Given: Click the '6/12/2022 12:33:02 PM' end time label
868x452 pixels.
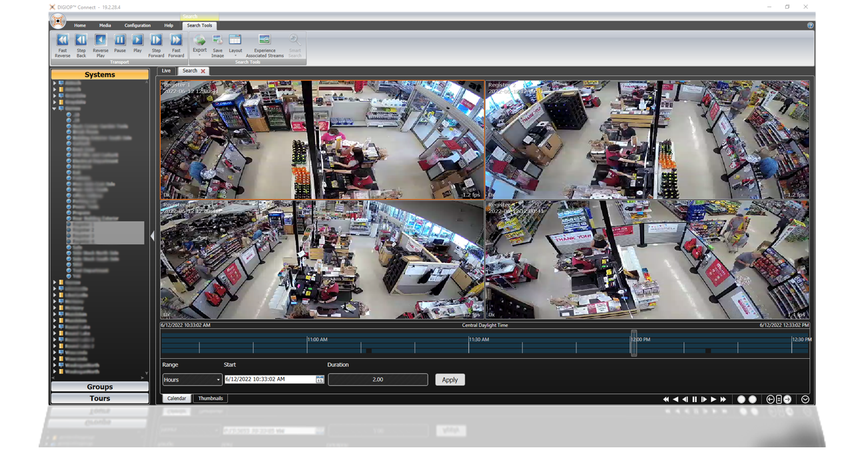Looking at the screenshot, I should click(784, 326).
